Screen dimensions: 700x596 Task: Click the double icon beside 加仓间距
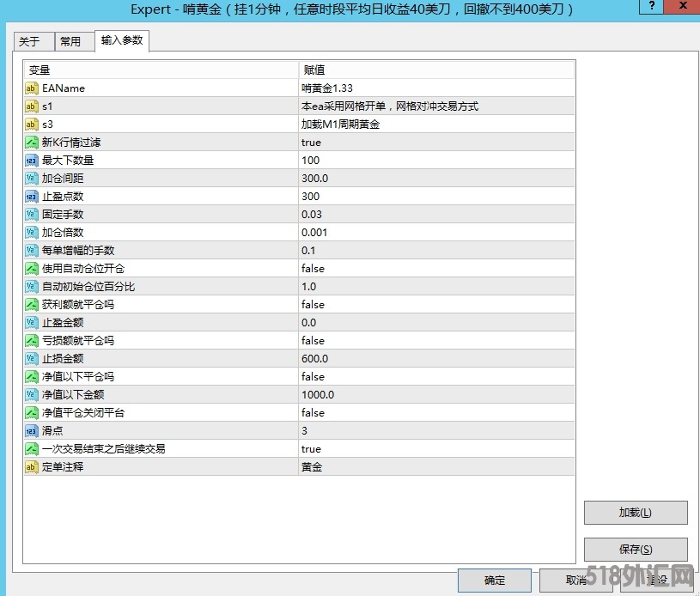(32, 179)
